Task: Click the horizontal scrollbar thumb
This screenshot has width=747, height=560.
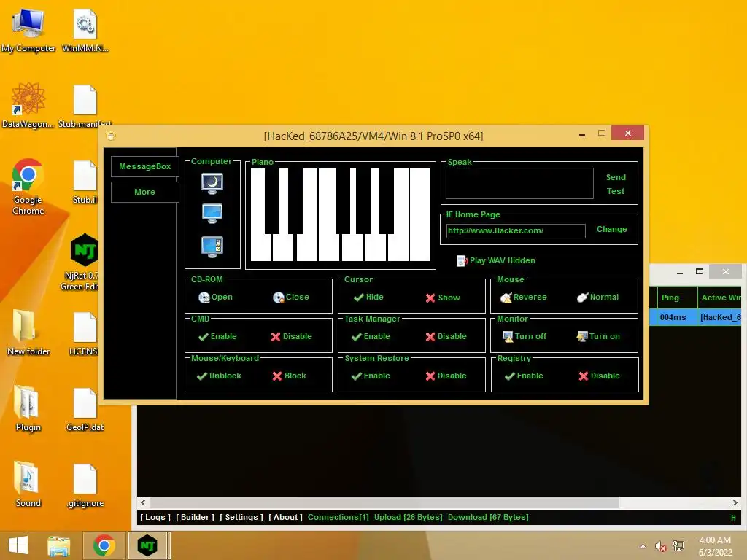Action: click(x=384, y=503)
